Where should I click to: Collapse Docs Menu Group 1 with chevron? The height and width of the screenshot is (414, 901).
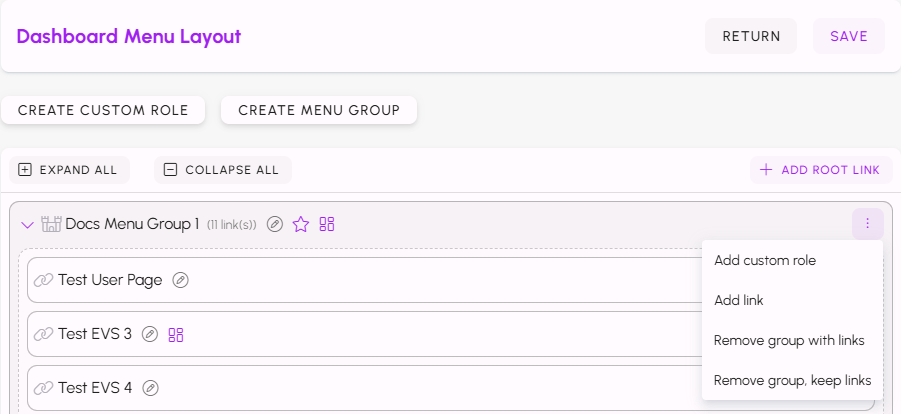pos(27,224)
